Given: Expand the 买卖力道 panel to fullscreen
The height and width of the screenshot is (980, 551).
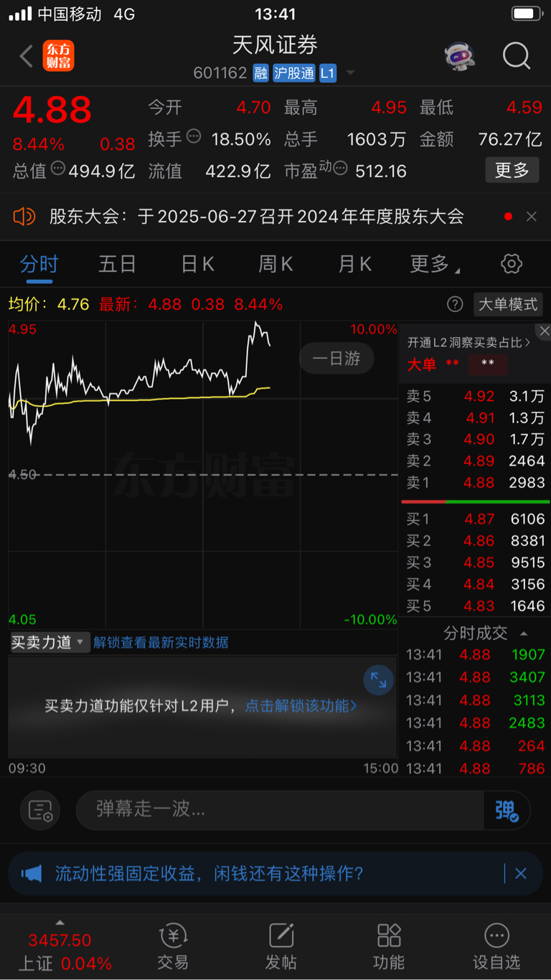Looking at the screenshot, I should tap(378, 681).
